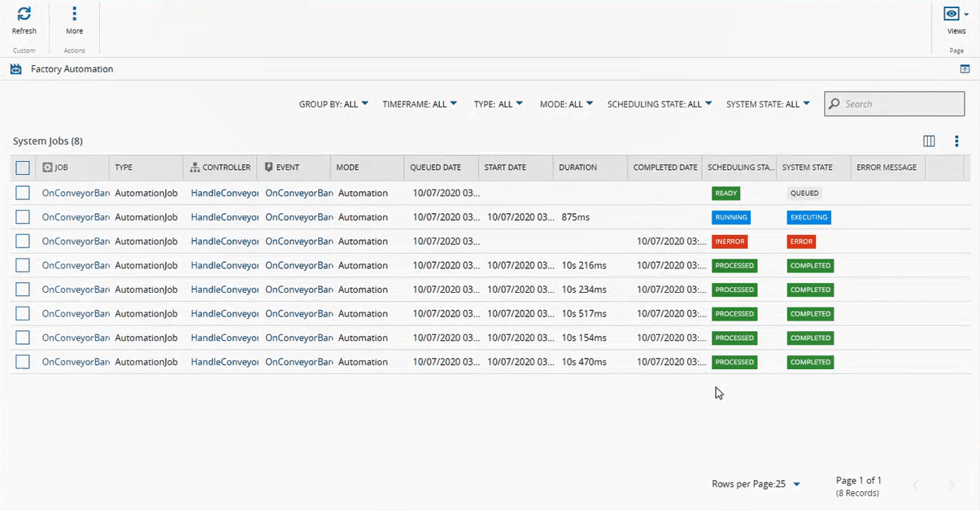Change Rows per Page dropdown
Image resolution: width=980 pixels, height=510 pixels.
click(796, 484)
